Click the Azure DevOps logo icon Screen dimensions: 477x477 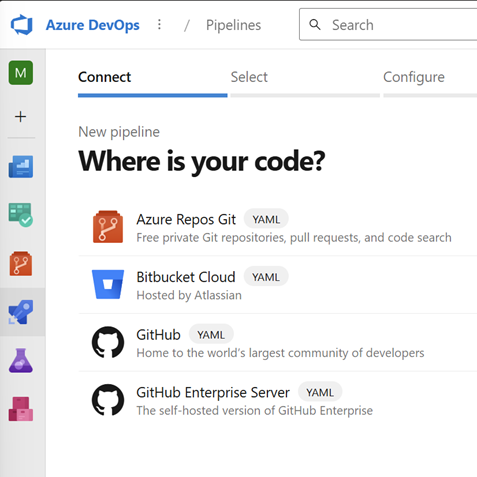[22, 25]
